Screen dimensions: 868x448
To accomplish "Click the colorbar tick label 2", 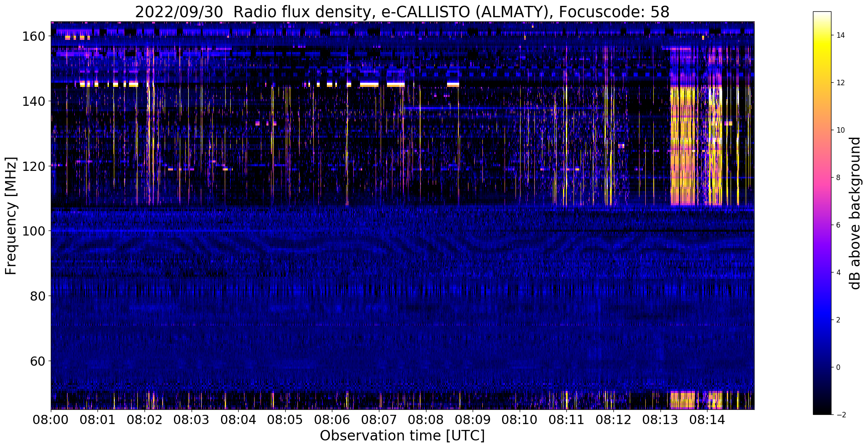I will click(839, 320).
